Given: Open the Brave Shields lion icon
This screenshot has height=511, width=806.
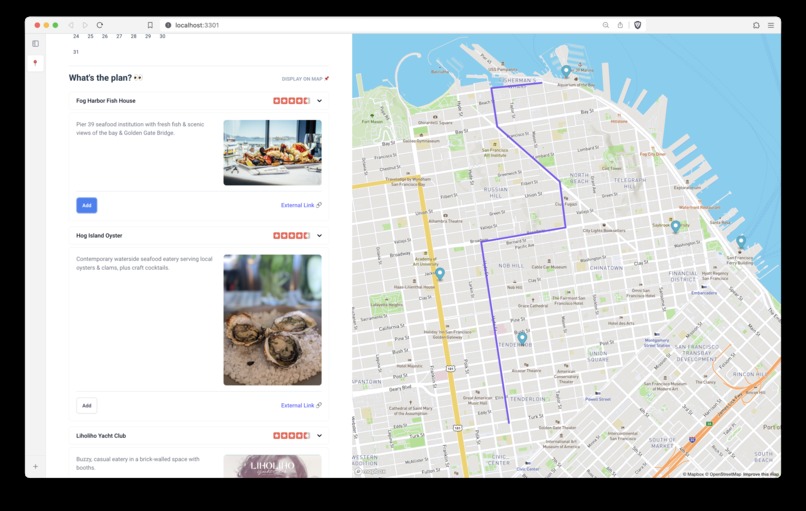Looking at the screenshot, I should [x=637, y=25].
